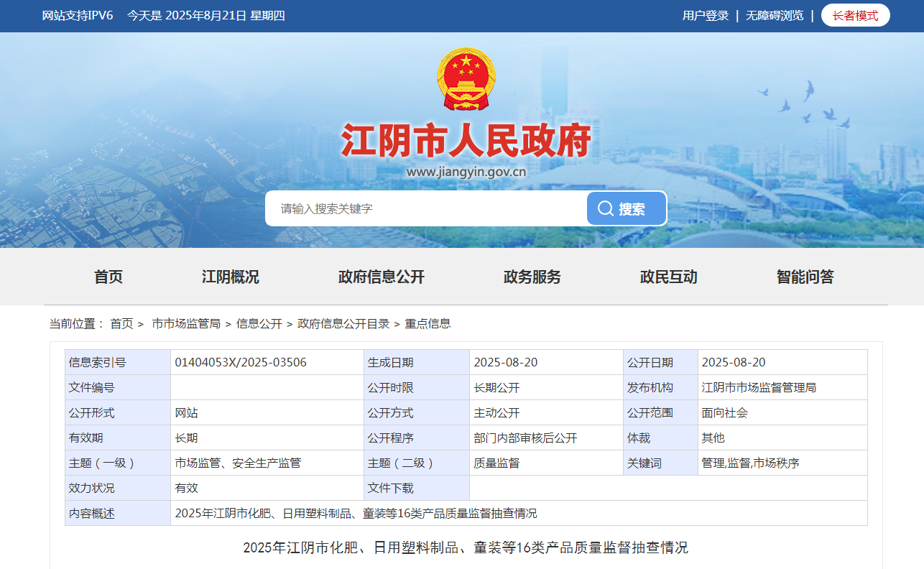Image resolution: width=924 pixels, height=569 pixels.
Task: Click the 有效 value in 效力状况 row
Action: coord(267,488)
